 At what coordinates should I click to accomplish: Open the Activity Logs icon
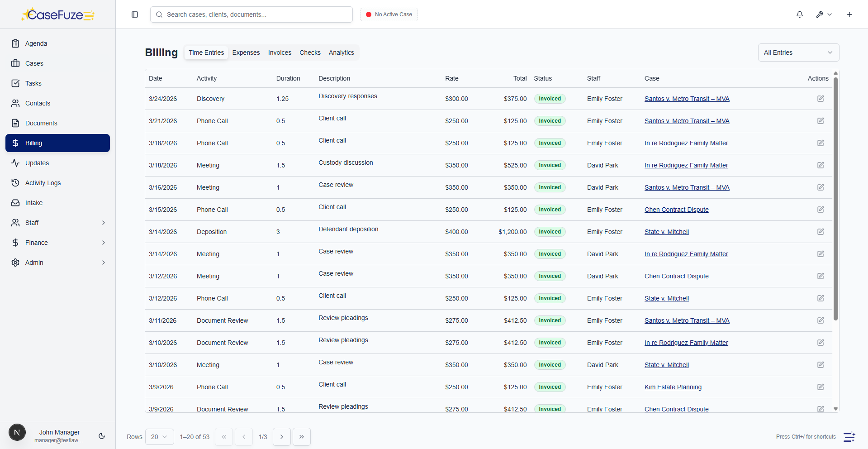pyautogui.click(x=16, y=183)
